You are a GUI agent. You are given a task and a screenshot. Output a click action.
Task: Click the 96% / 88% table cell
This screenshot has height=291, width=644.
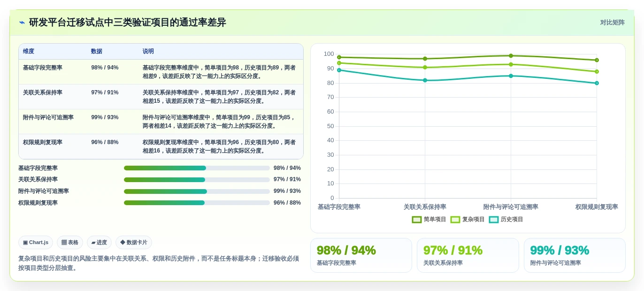[x=105, y=142]
